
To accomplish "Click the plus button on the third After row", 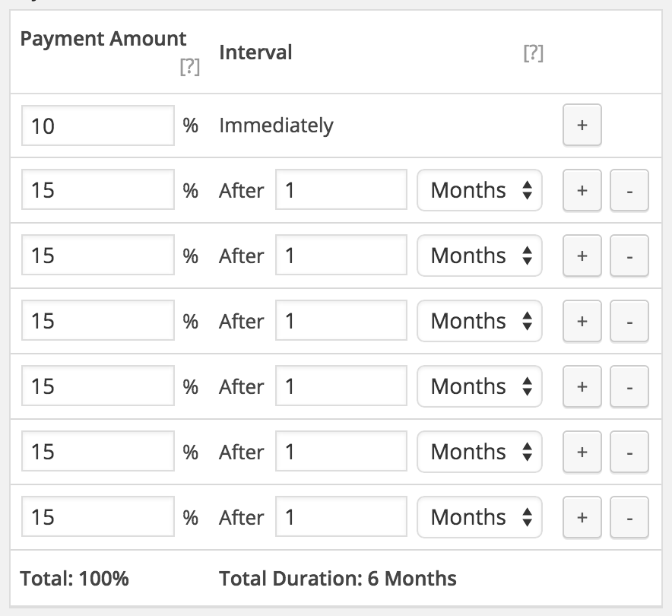I will [582, 321].
